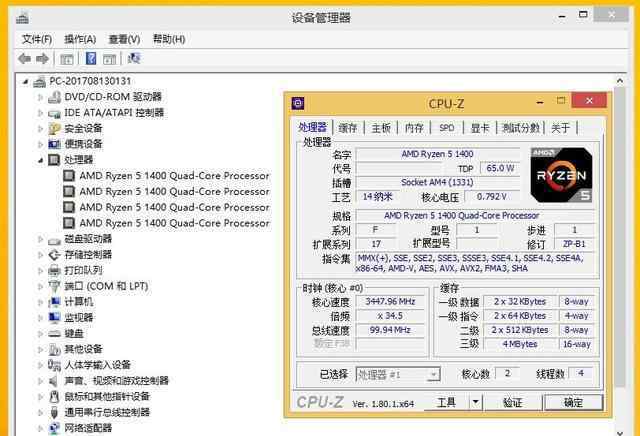This screenshot has width=640, height=436.
Task: Click the blue Help toolbar icon
Action: tap(91, 58)
